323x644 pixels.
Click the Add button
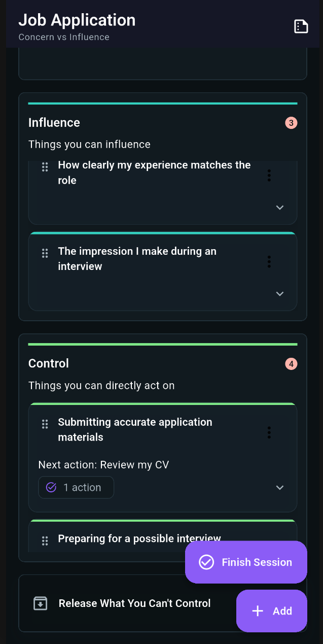(272, 611)
